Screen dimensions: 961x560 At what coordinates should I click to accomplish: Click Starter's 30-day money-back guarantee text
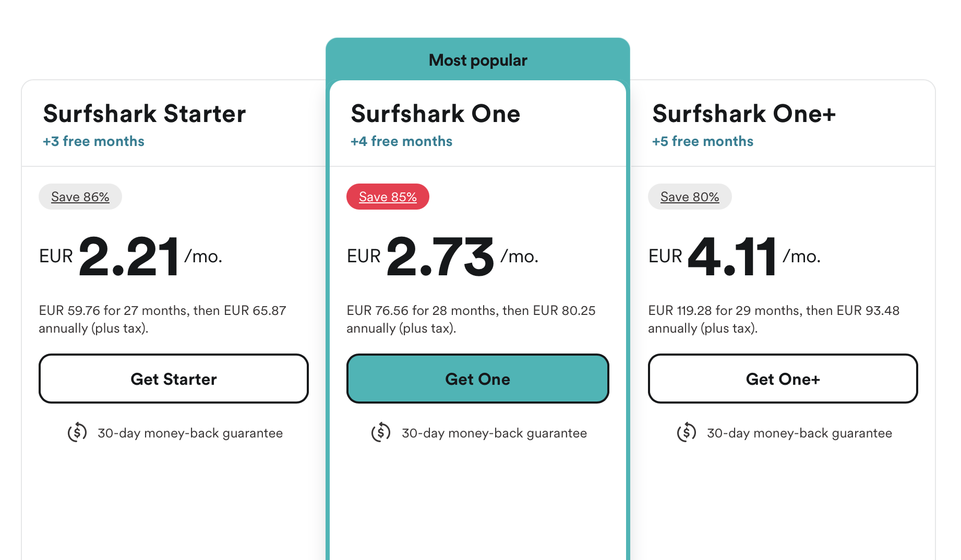[190, 433]
